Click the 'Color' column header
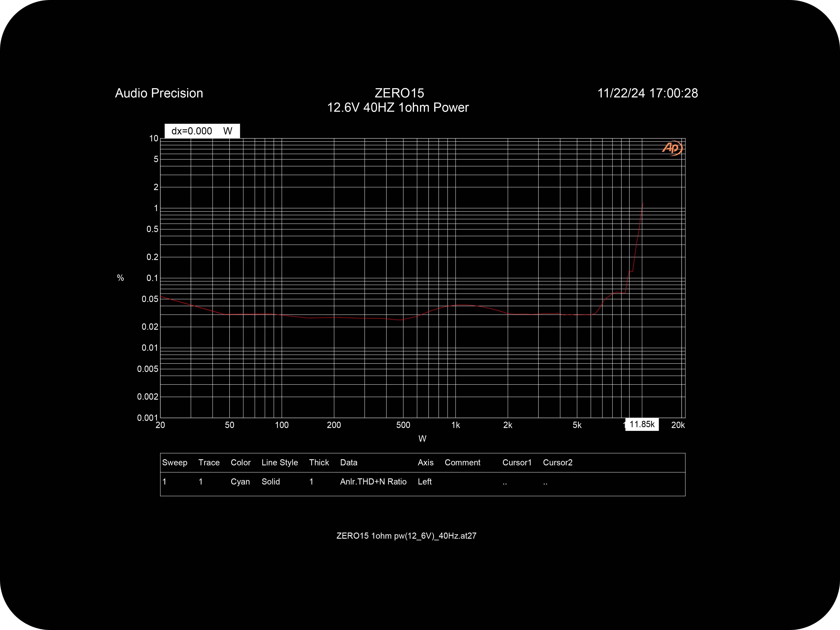The height and width of the screenshot is (630, 840). point(241,463)
